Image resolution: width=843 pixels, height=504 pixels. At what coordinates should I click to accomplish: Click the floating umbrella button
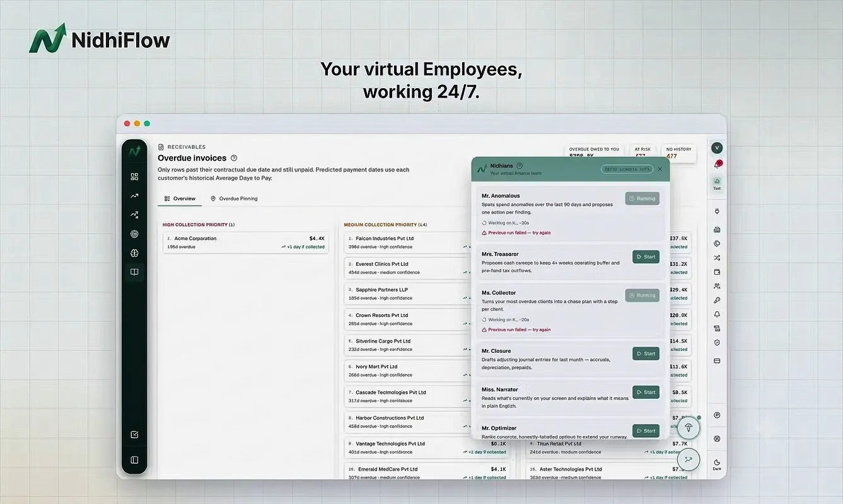(x=689, y=428)
